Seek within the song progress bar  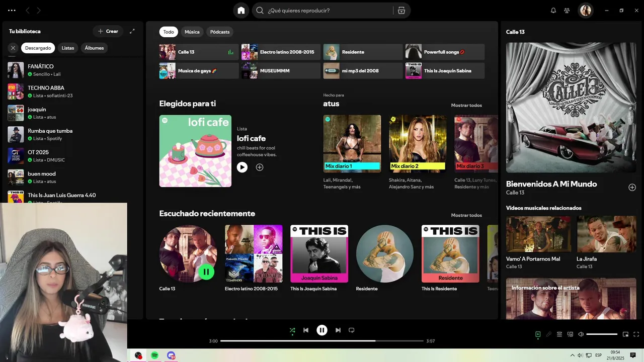coord(322,341)
